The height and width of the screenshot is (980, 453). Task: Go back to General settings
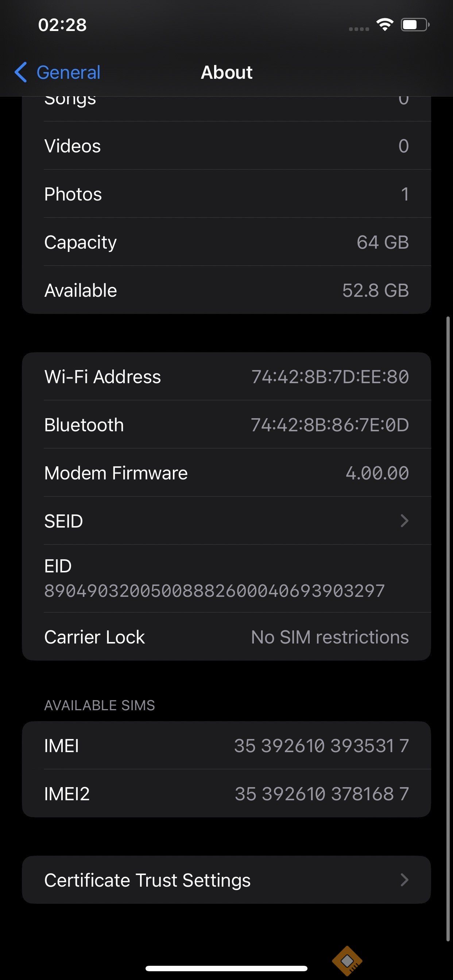[69, 72]
